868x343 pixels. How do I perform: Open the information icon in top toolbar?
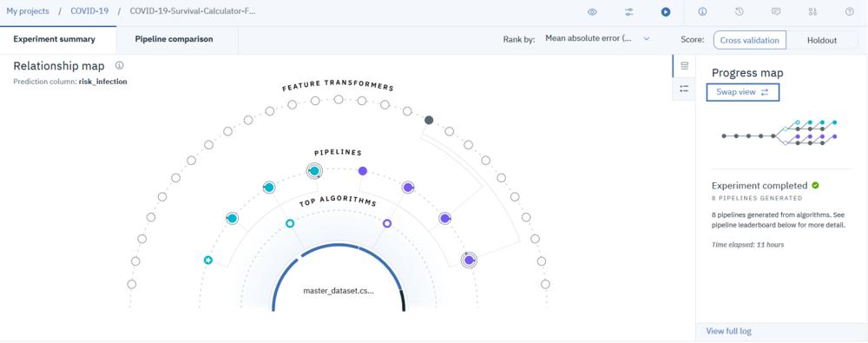coord(702,11)
